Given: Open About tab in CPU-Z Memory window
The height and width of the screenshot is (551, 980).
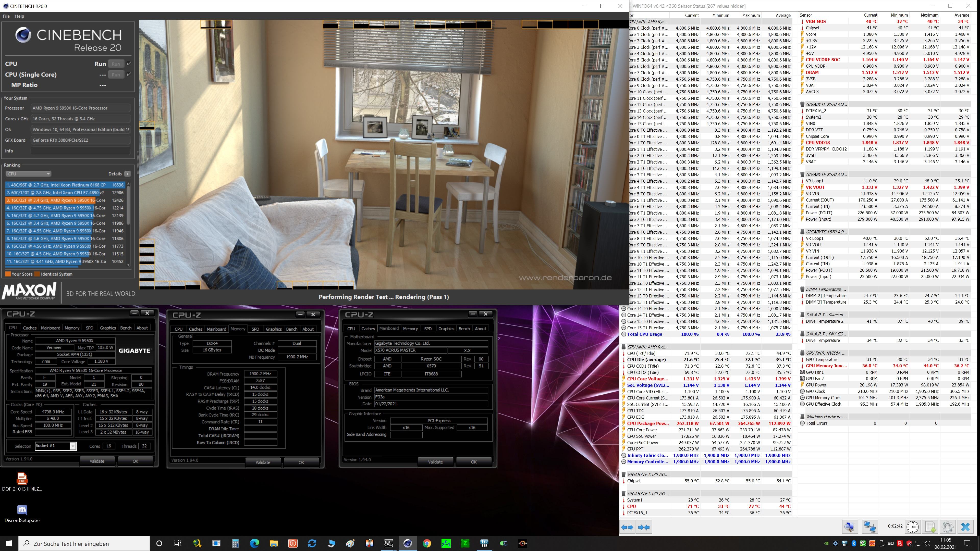Looking at the screenshot, I should (x=308, y=329).
